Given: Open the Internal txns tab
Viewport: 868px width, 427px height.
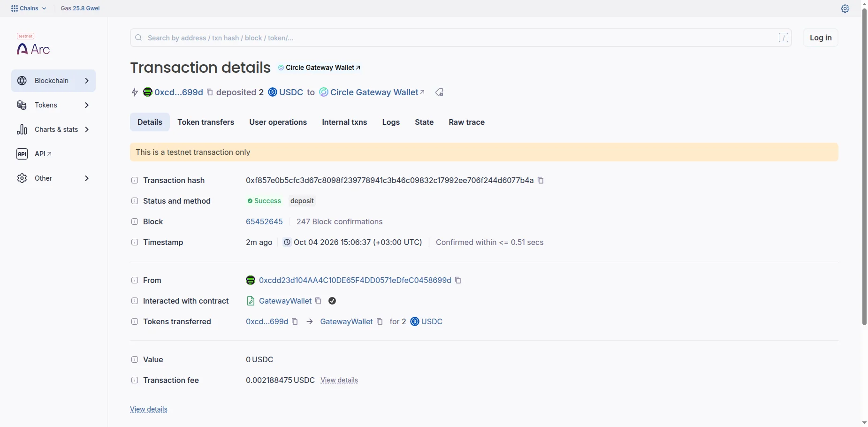Looking at the screenshot, I should [x=344, y=122].
